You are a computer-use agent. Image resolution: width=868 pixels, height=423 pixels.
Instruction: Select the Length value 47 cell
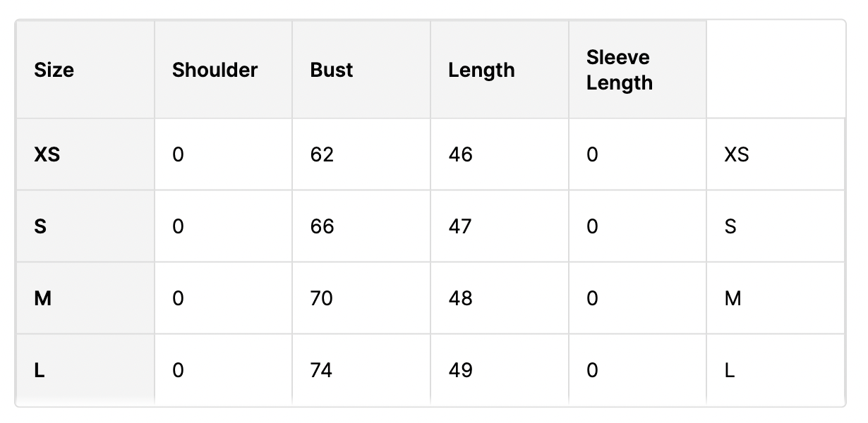[460, 226]
